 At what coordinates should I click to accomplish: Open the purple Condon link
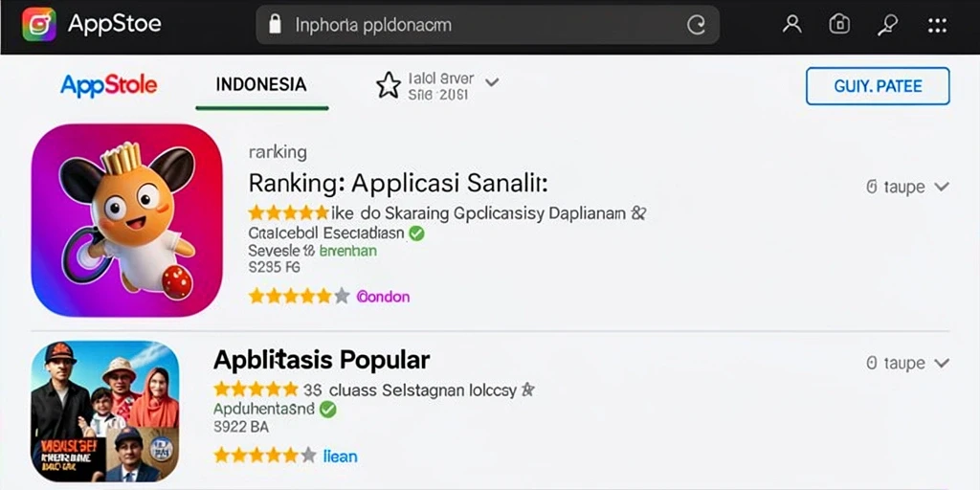(x=383, y=297)
